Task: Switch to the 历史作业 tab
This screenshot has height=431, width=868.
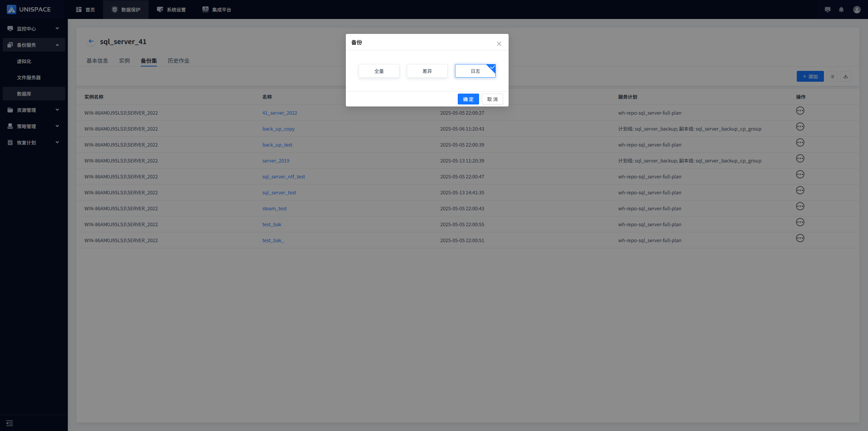Action: pos(178,61)
